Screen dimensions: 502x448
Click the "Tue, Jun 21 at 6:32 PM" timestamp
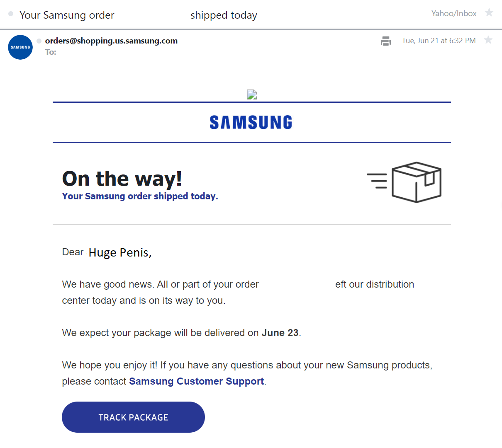pos(439,41)
